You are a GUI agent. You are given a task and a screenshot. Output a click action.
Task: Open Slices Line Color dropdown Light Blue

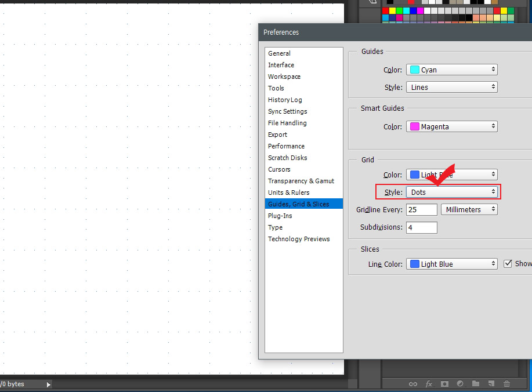click(451, 264)
